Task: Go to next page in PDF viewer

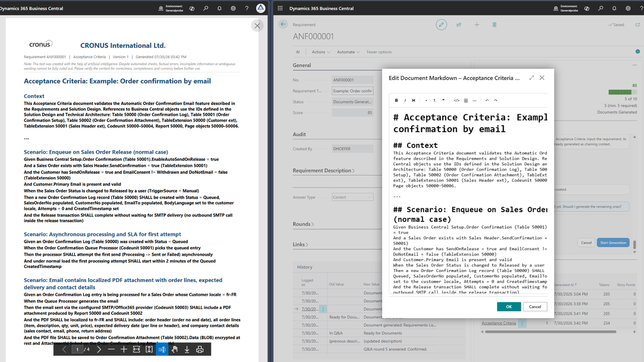Action: (x=99, y=349)
